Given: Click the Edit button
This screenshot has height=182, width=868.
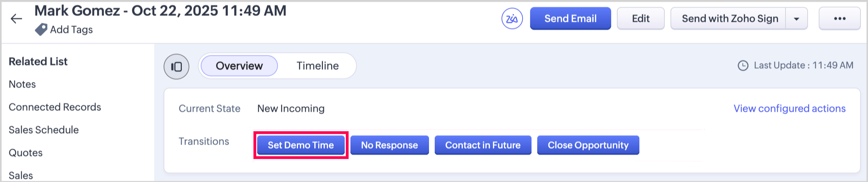Looking at the screenshot, I should click(640, 19).
